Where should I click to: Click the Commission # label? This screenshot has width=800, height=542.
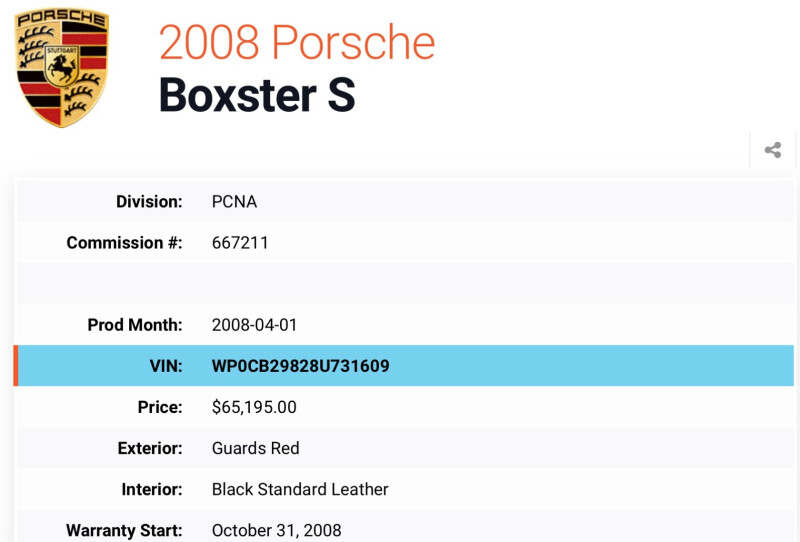tap(124, 243)
